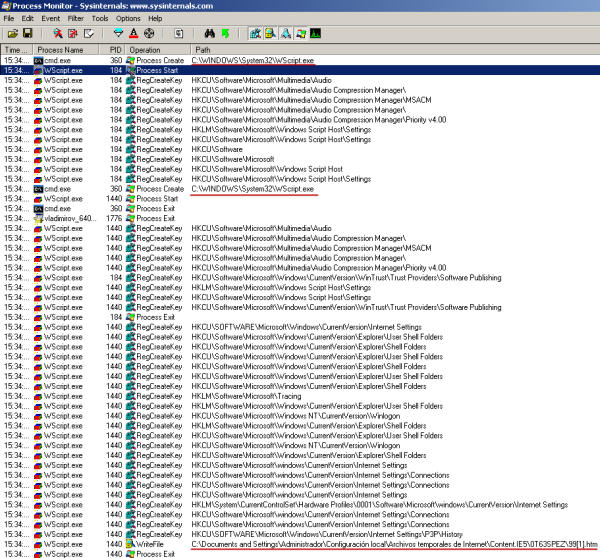Select the row with path HKCU\Software\Microsoft only
600x558 pixels.
[x=300, y=159]
